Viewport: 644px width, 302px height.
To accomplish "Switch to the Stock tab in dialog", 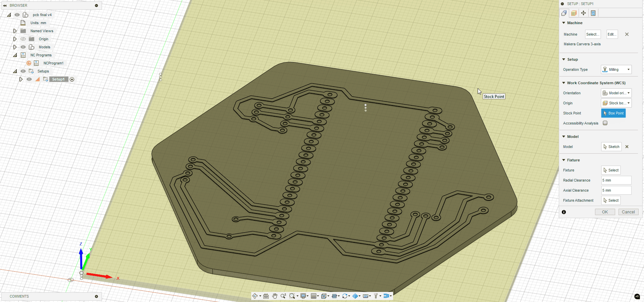I will click(574, 13).
